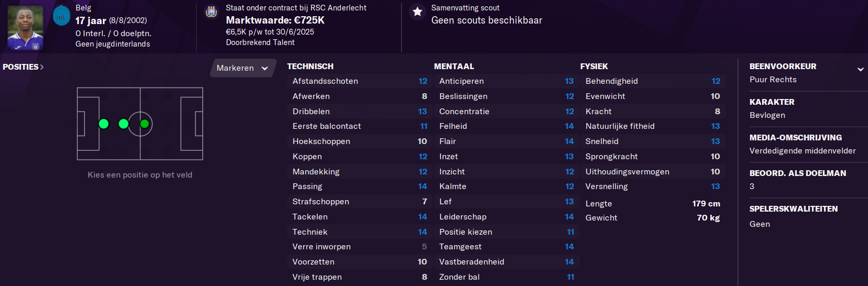Click the Jupiler Pro League badge icon

[61, 16]
